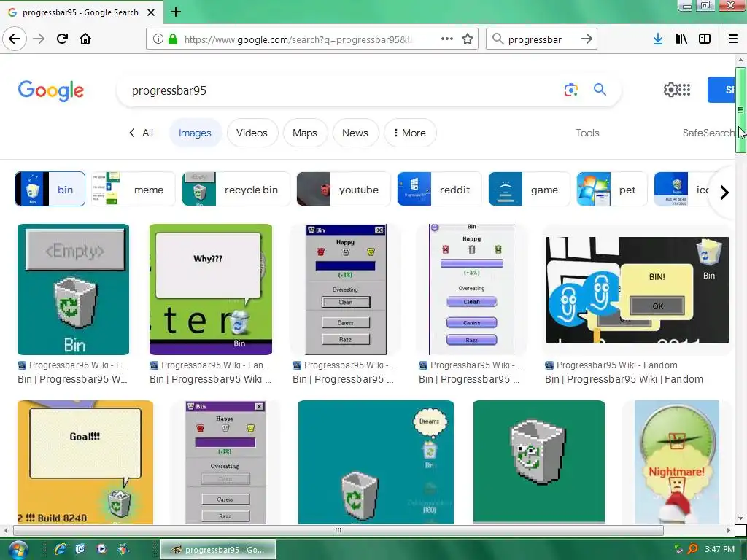
Task: Open the Empty Bin image thumbnail
Action: coord(74,289)
